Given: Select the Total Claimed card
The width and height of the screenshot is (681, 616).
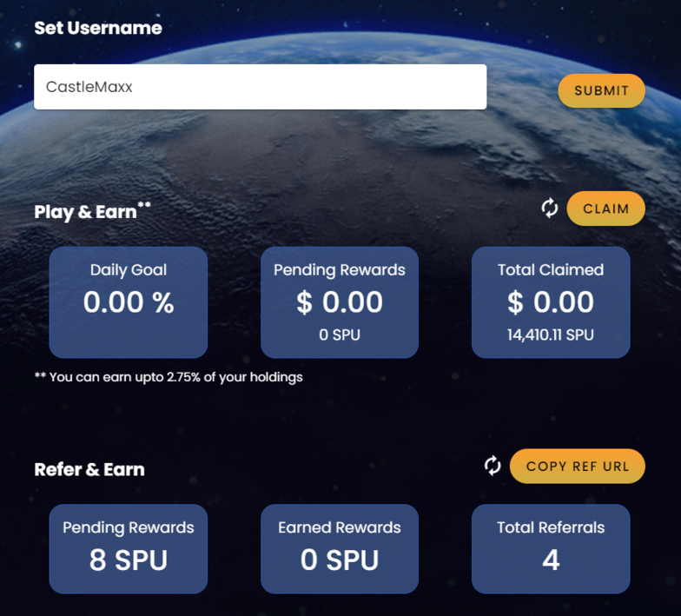Looking at the screenshot, I should click(x=551, y=302).
